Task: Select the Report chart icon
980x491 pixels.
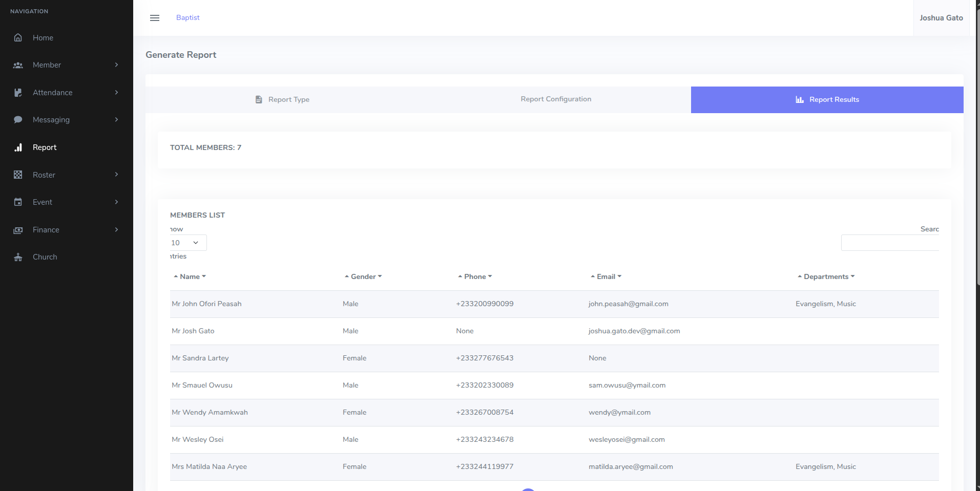Action: click(18, 147)
